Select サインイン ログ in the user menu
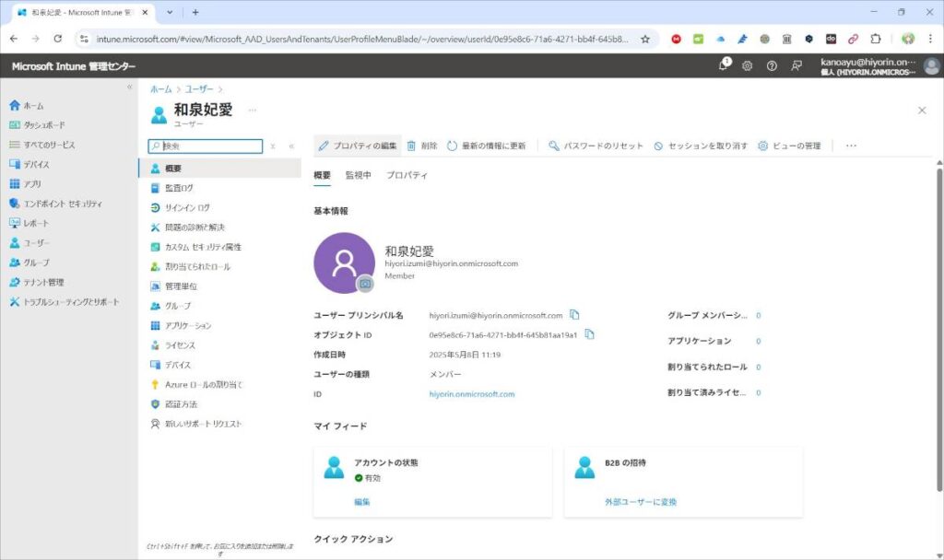This screenshot has width=944, height=560. [219, 207]
